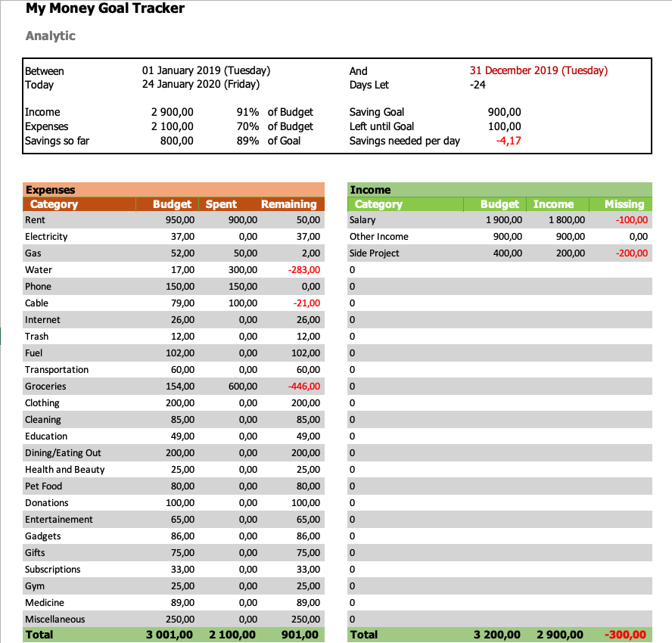
Task: Select the Income total missing -300,00
Action: click(625, 635)
